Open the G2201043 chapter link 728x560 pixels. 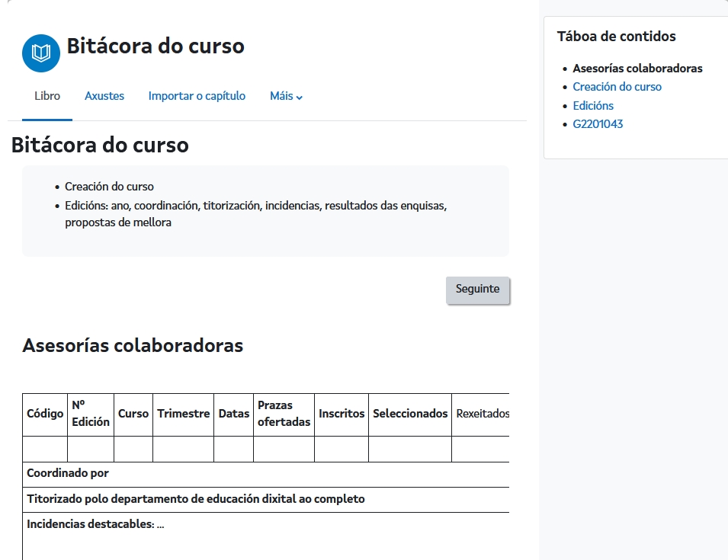[598, 124]
